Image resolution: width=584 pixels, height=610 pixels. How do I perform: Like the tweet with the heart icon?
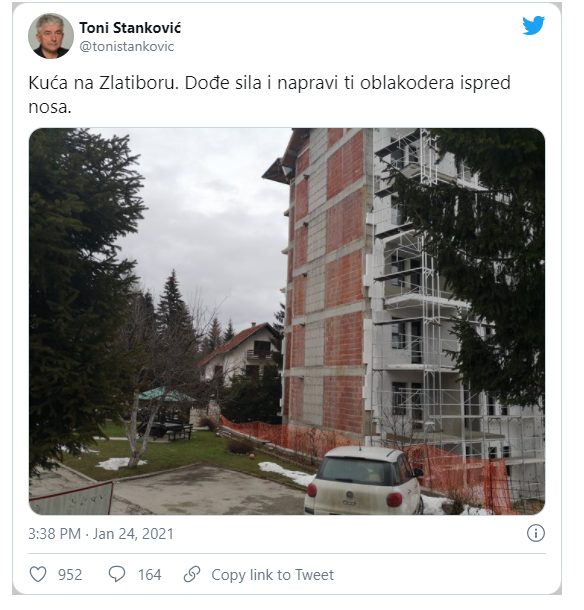(x=38, y=574)
